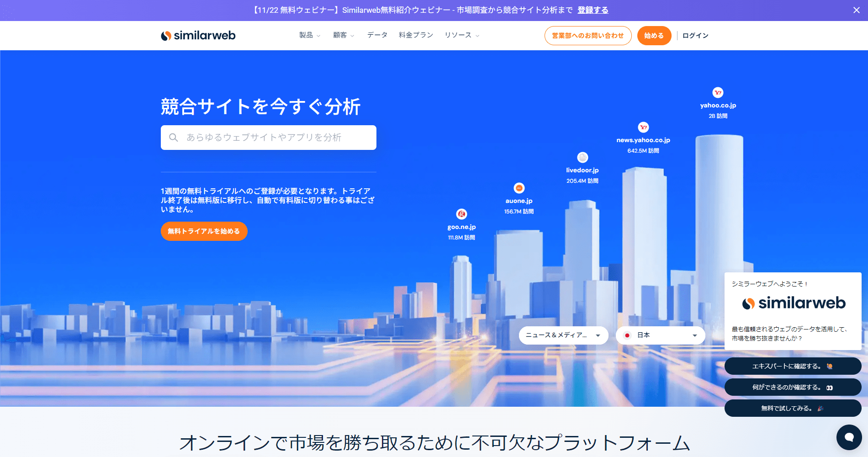Focus the website or app search field
Viewport: 868px width, 457px height.
coord(269,138)
